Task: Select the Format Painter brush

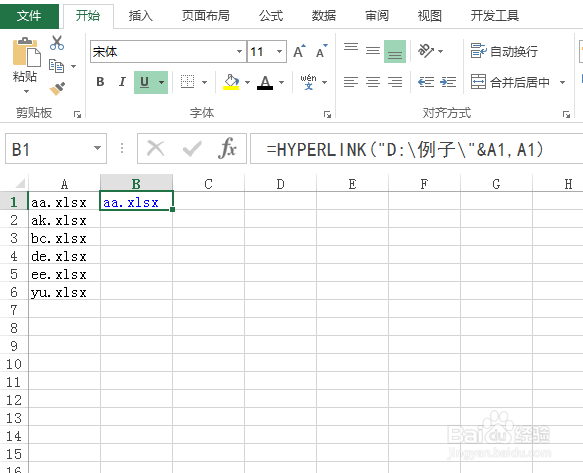Action: pos(57,89)
